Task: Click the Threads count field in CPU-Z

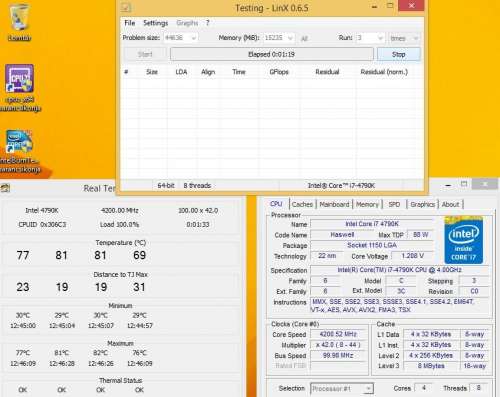Action: click(479, 388)
